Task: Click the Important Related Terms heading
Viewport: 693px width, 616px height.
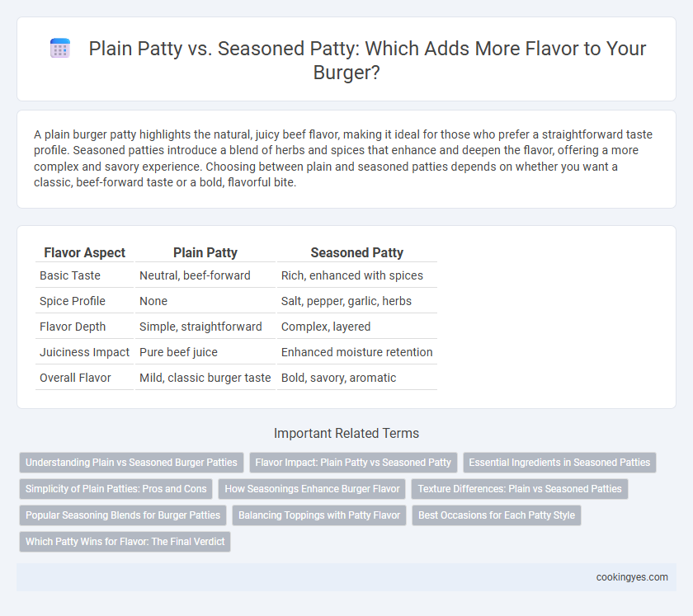Action: click(346, 433)
